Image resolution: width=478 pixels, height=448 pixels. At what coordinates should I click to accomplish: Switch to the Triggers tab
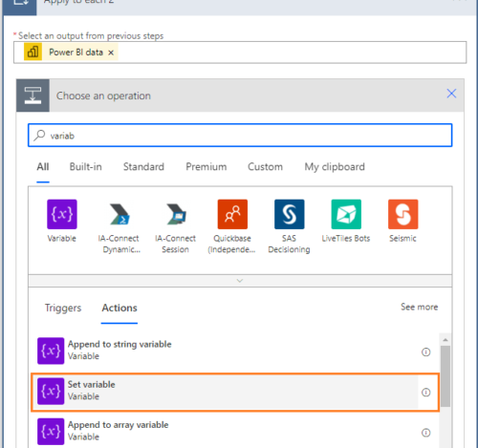(63, 308)
